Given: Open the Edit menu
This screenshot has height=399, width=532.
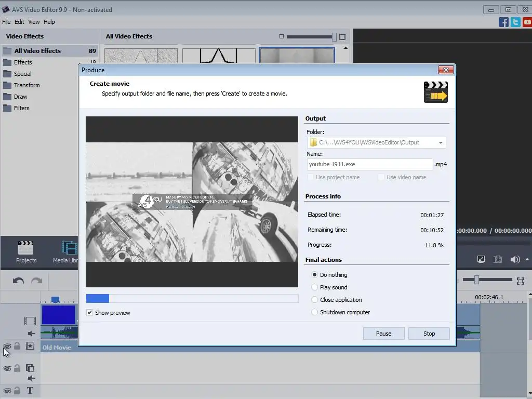Looking at the screenshot, I should 19,22.
